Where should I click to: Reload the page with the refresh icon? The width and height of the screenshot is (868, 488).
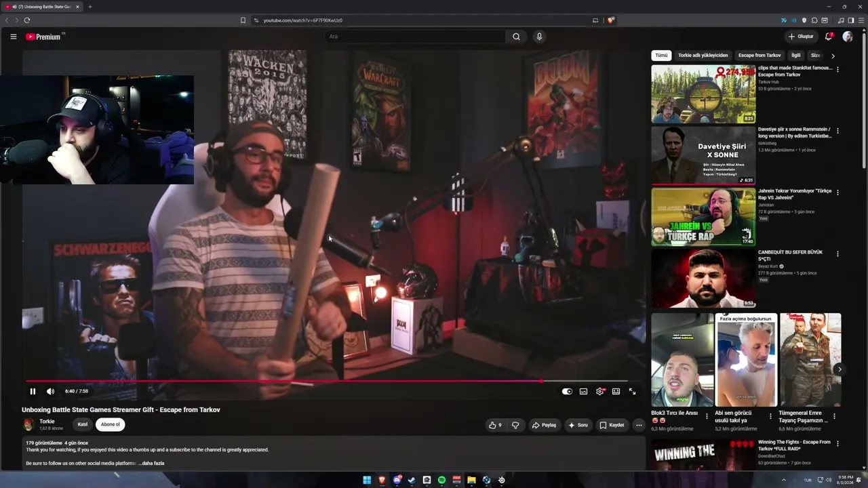pos(27,20)
